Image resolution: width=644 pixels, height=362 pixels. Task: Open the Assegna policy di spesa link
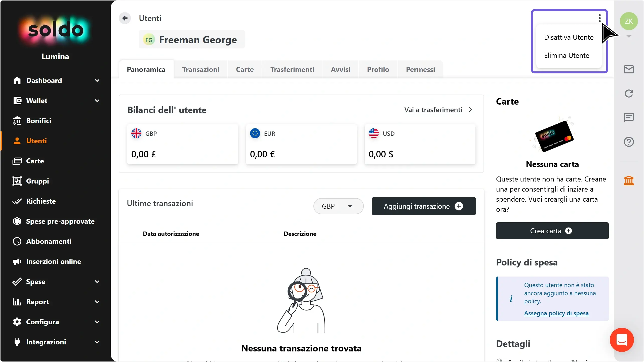[x=556, y=313]
